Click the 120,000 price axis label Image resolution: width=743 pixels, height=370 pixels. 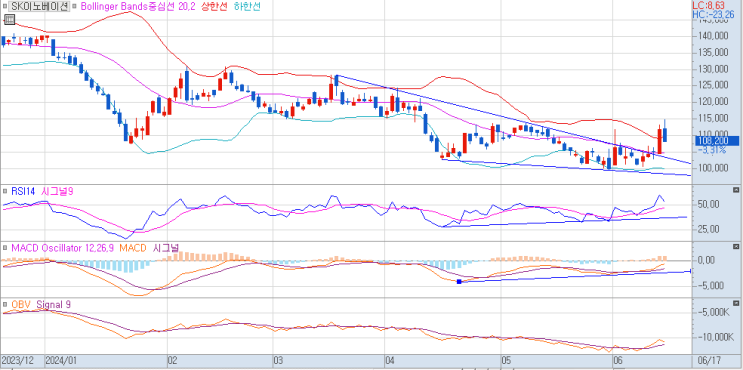coord(714,102)
